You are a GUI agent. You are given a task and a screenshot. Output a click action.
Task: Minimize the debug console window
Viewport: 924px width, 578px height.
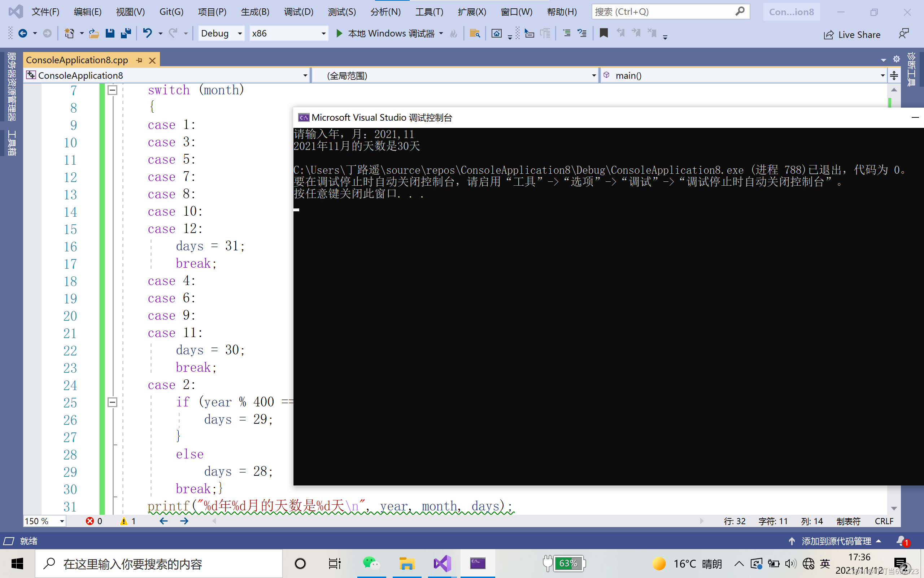[x=915, y=117]
